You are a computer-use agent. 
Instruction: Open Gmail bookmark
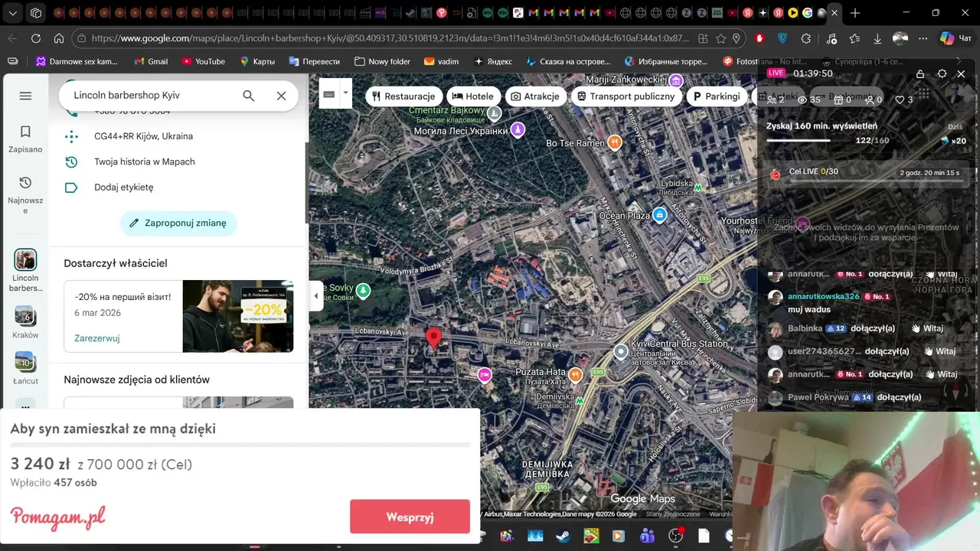pyautogui.click(x=151, y=61)
